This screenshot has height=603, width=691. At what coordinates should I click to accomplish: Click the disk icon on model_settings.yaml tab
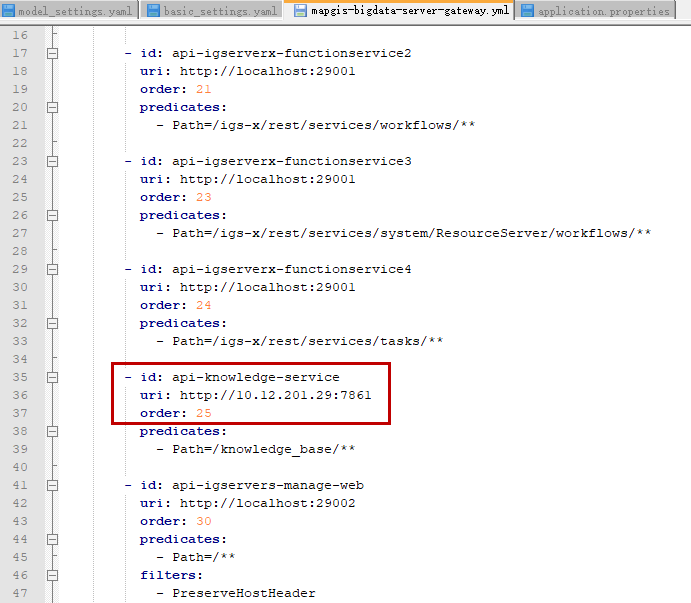click(x=10, y=11)
